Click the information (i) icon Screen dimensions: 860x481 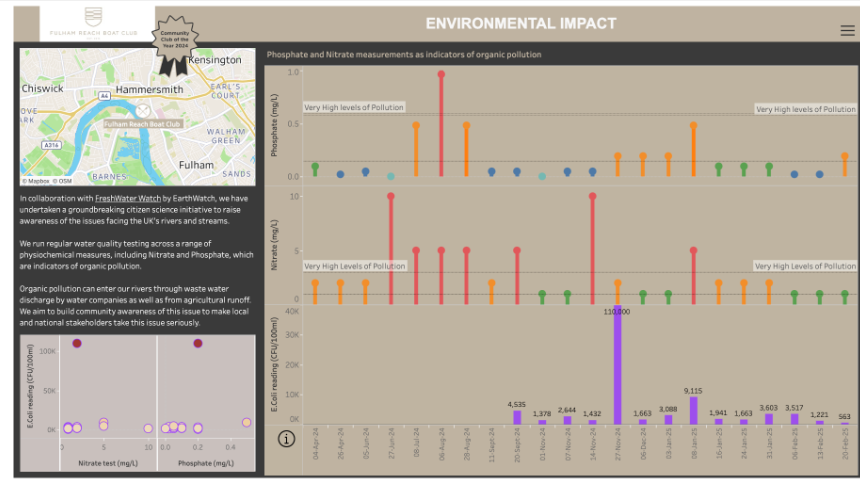click(x=286, y=439)
